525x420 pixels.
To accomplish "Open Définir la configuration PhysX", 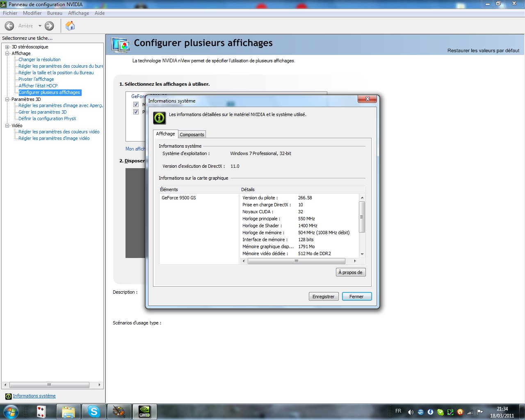I will [47, 119].
